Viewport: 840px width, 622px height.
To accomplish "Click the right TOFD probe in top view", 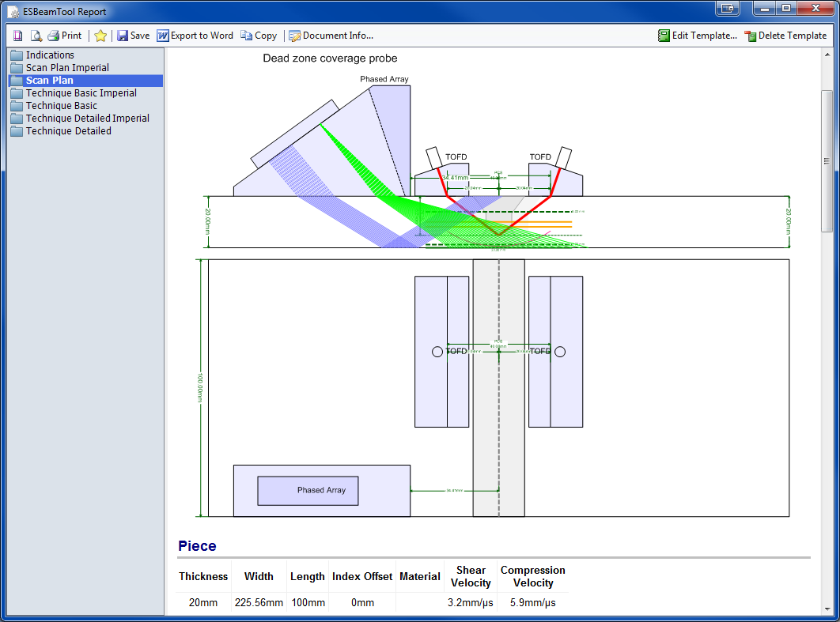I will 555,352.
